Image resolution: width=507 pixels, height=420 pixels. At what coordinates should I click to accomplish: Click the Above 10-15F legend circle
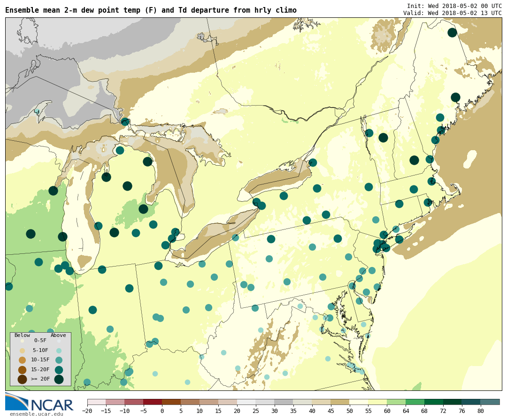tap(59, 360)
